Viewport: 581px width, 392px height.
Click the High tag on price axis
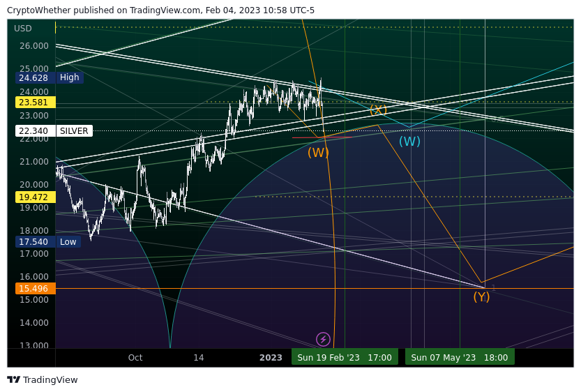coord(70,77)
